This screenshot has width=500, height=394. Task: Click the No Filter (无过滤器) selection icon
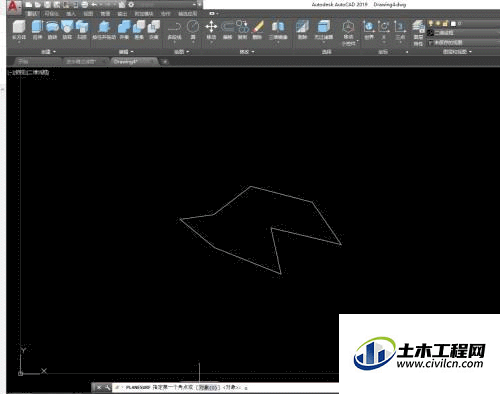(323, 30)
